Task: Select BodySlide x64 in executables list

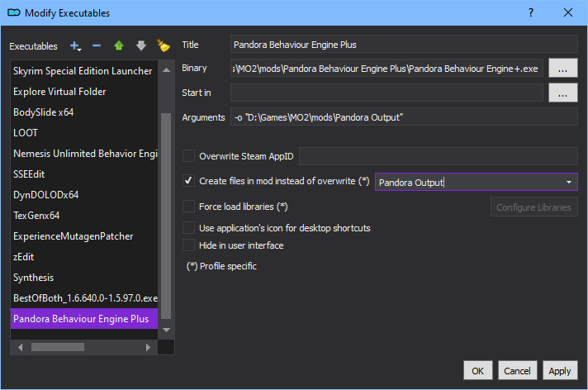Action: [84, 112]
